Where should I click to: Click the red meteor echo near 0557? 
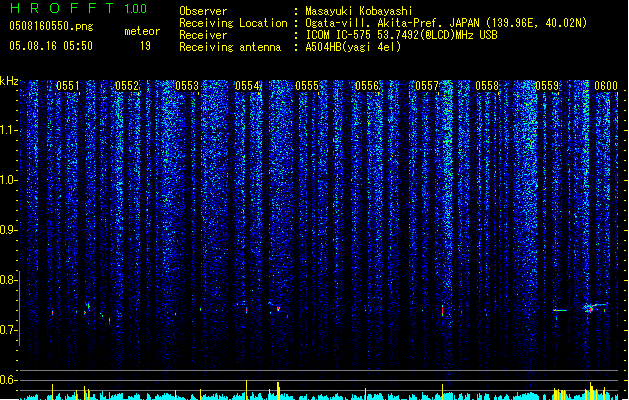pyautogui.click(x=442, y=310)
